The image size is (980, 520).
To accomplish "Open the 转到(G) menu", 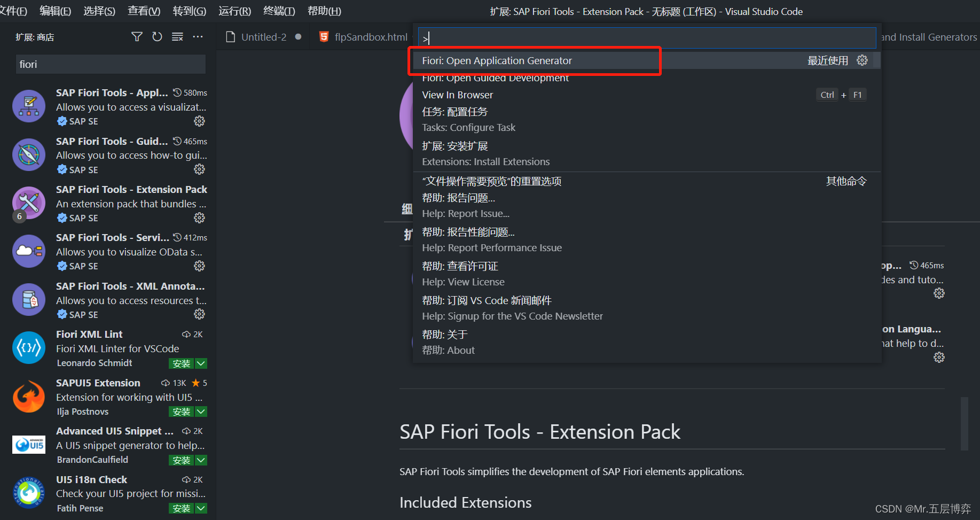I will coord(190,11).
